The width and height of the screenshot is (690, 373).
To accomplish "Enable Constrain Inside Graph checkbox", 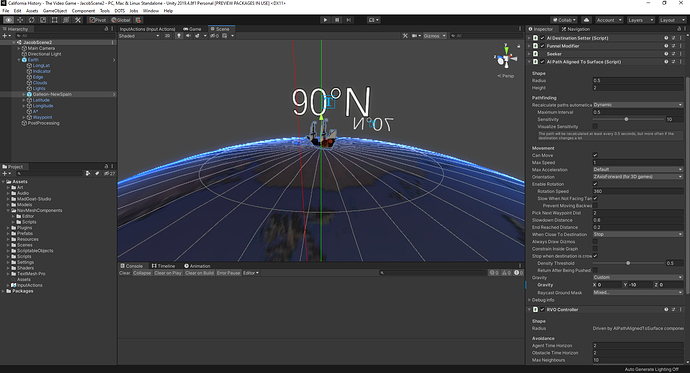I will [595, 249].
